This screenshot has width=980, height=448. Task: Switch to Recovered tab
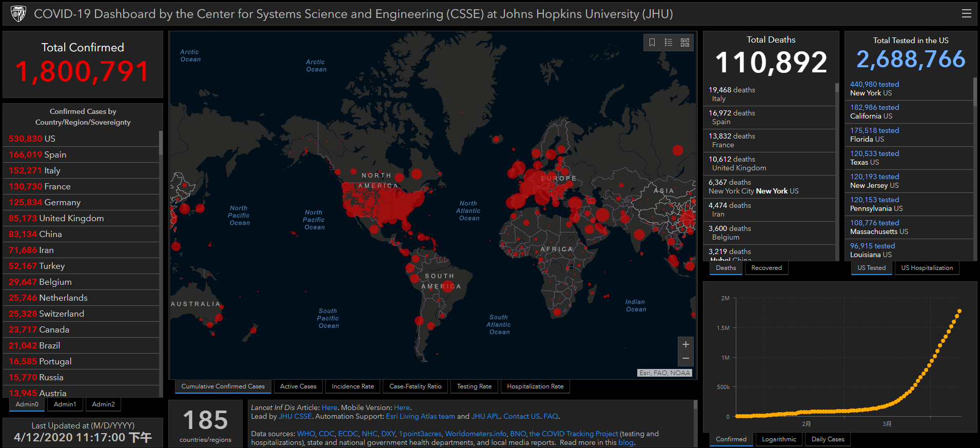point(767,268)
